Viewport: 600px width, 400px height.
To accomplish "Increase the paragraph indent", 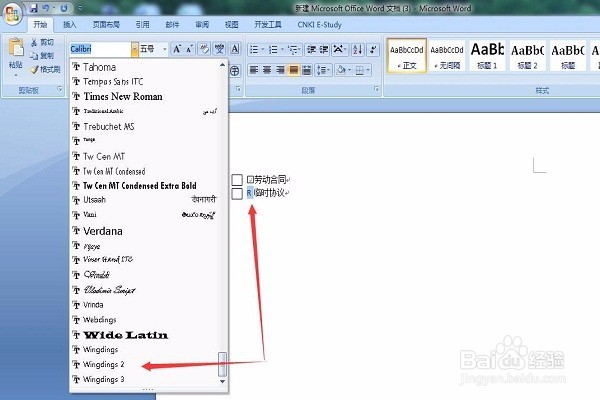I will point(324,49).
